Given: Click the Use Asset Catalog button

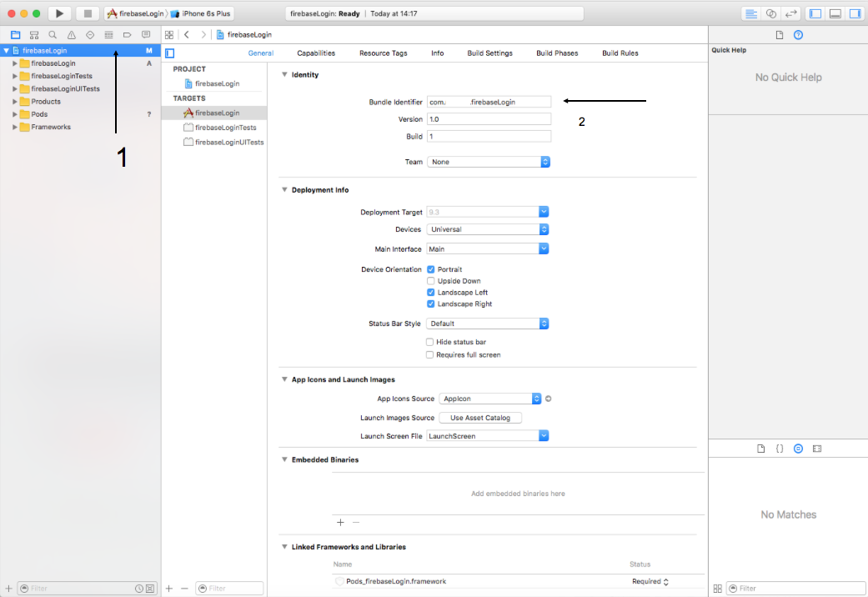Looking at the screenshot, I should point(480,418).
